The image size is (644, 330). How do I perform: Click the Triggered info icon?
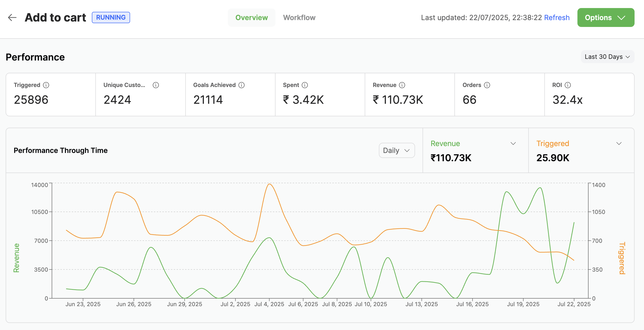(46, 85)
